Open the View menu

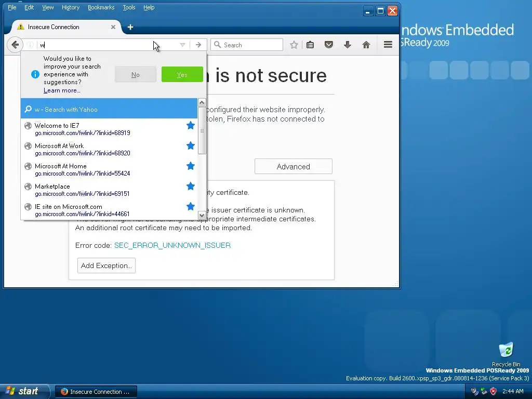(x=48, y=7)
